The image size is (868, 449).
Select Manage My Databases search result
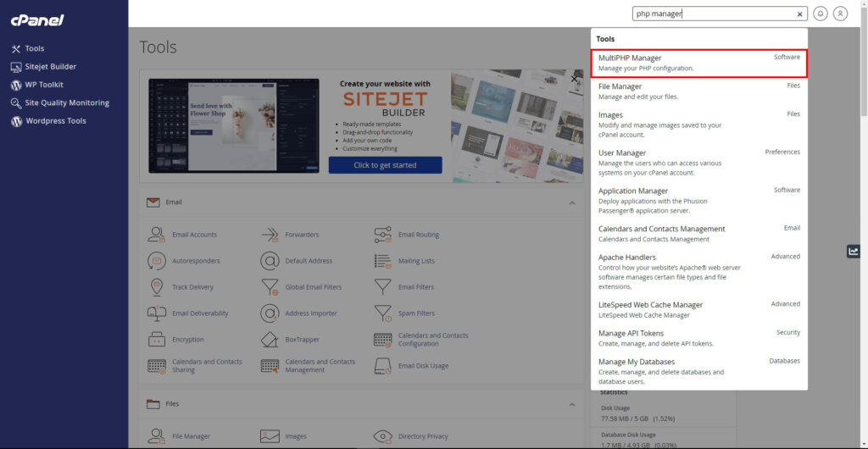[x=699, y=372]
